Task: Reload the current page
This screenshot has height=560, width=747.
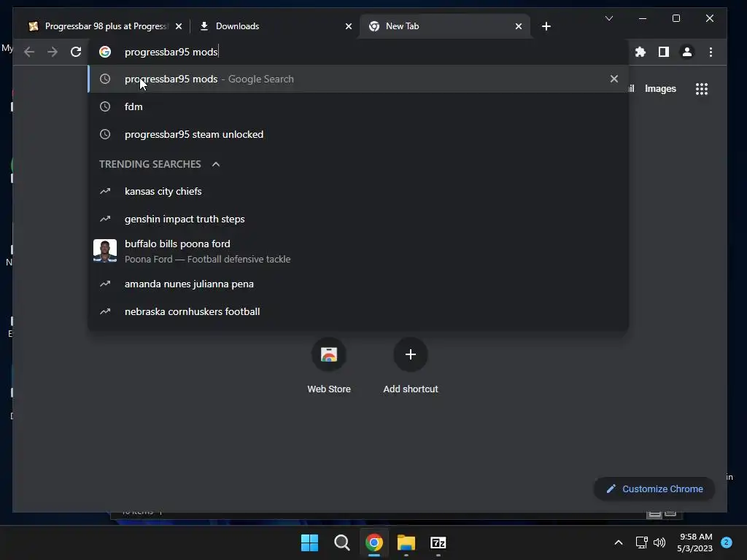Action: (76, 52)
